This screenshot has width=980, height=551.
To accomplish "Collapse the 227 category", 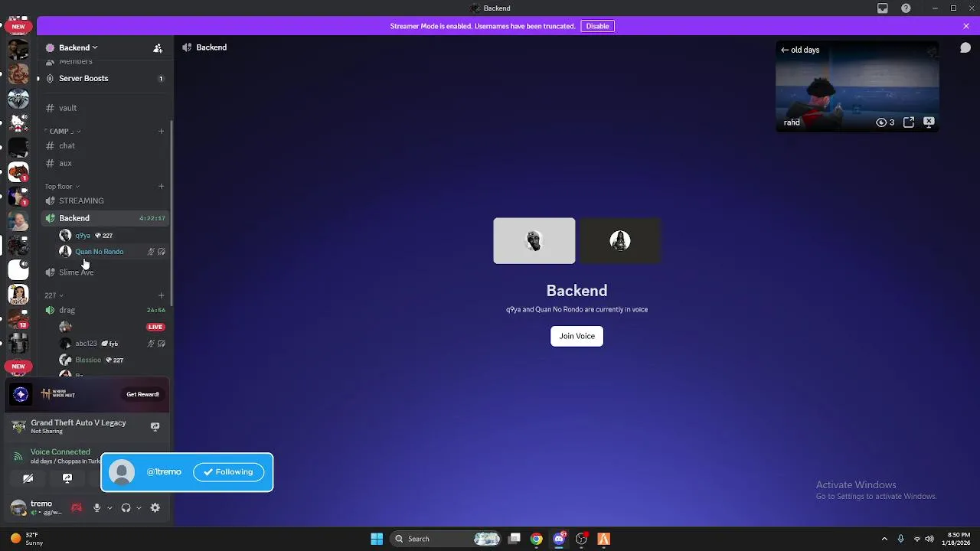I will coord(54,295).
